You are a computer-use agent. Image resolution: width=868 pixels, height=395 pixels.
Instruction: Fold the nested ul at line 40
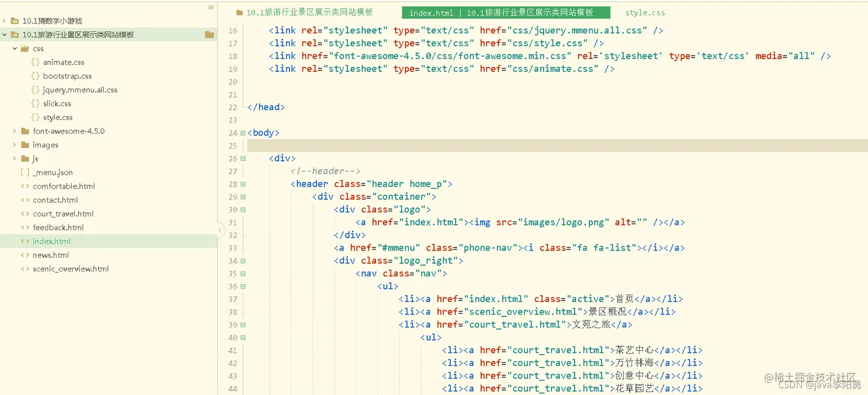[243, 338]
